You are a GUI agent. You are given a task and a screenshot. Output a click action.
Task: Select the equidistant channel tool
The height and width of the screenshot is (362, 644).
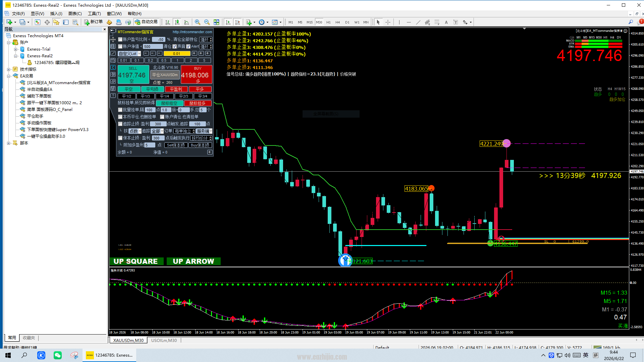(x=427, y=22)
